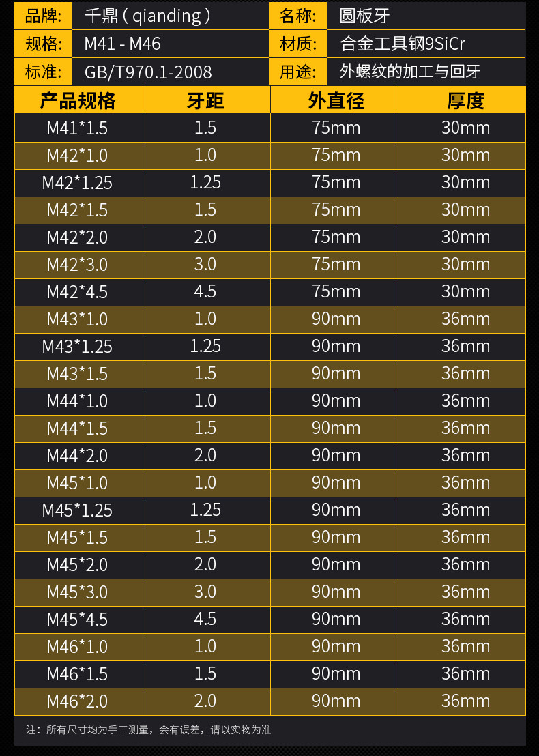The width and height of the screenshot is (539, 756).
Task: Select the M44*2.0 row label
Action: point(77,455)
